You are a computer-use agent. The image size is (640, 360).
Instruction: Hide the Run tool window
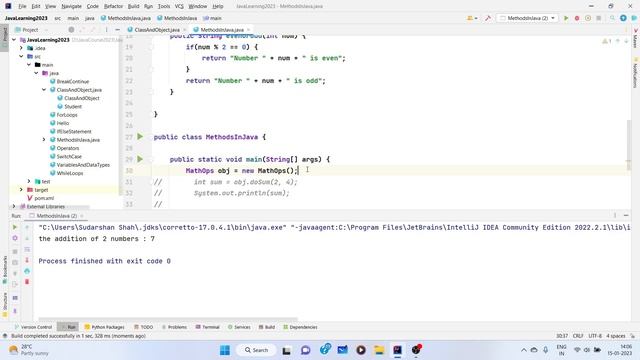[x=626, y=216]
